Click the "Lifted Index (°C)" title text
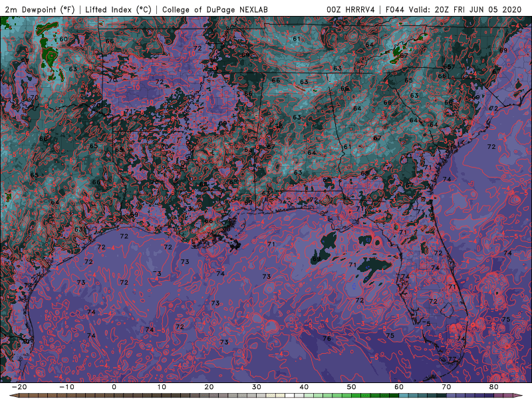Viewport: 532px width, 399px height. pyautogui.click(x=118, y=9)
